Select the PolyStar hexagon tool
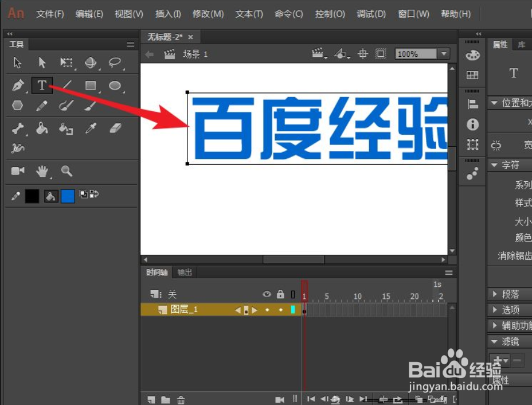This screenshot has width=532, height=405. pos(17,105)
